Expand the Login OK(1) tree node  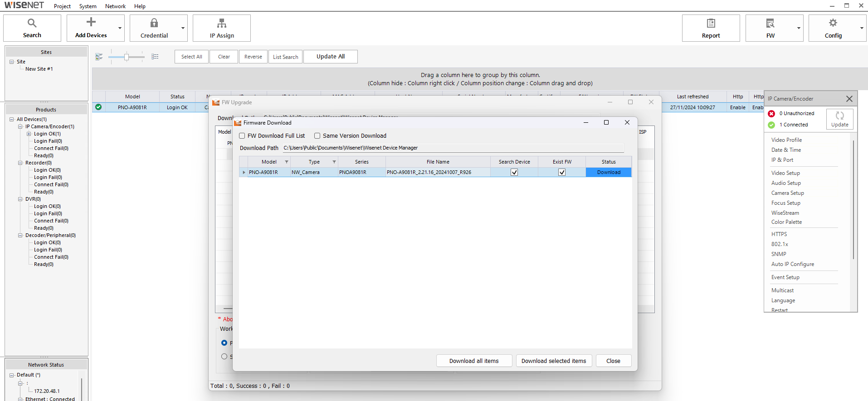[29, 134]
